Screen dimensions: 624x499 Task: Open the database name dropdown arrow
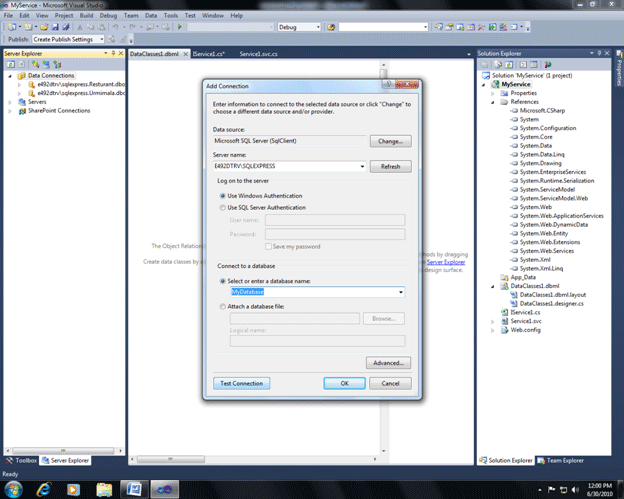point(400,292)
